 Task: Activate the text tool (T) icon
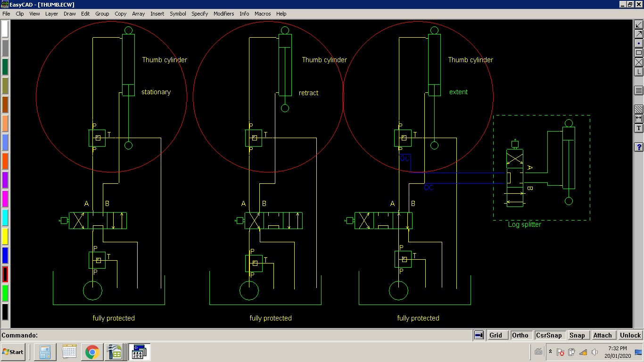[639, 128]
